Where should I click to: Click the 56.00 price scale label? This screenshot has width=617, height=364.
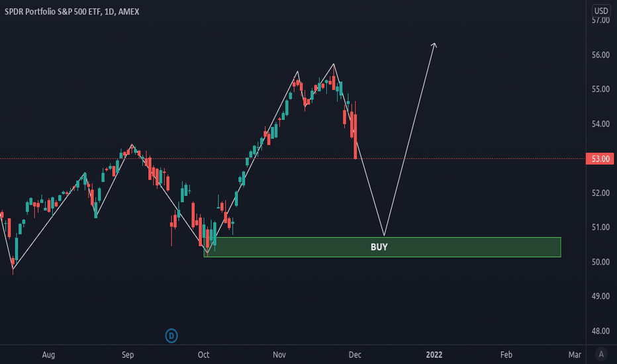click(600, 55)
